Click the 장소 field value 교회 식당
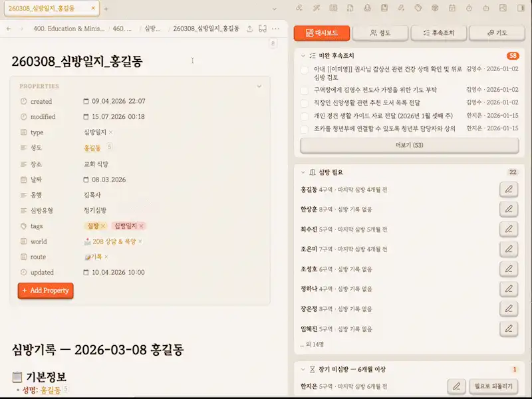This screenshot has width=532, height=399. click(96, 164)
